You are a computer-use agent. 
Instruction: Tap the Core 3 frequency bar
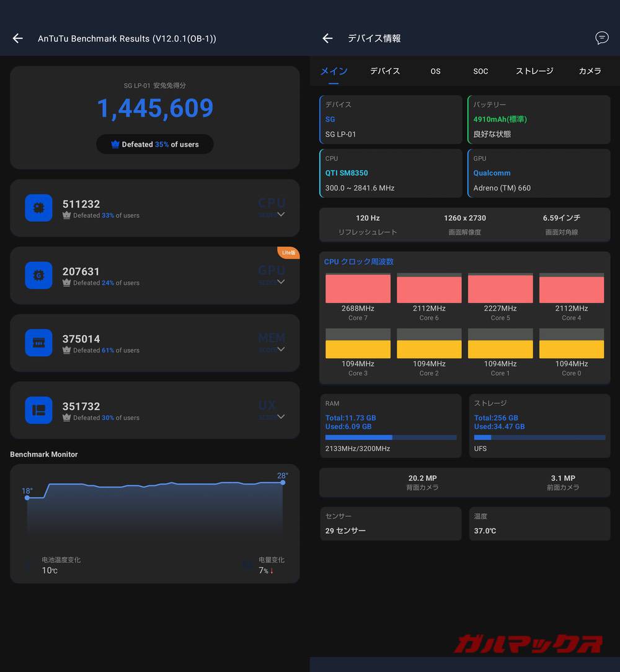click(x=358, y=343)
